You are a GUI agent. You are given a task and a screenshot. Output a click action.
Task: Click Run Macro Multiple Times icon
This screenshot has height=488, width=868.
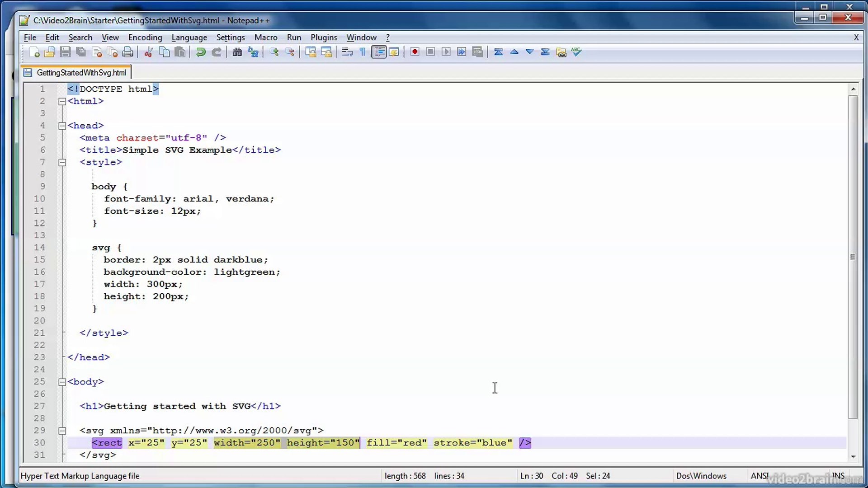click(462, 52)
